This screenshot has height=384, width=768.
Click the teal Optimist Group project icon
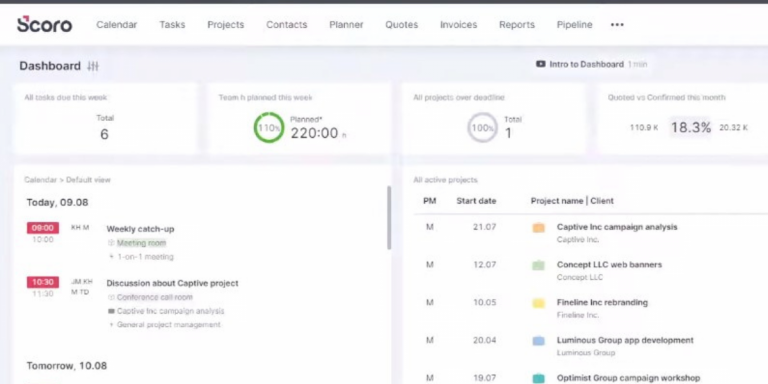pos(538,378)
